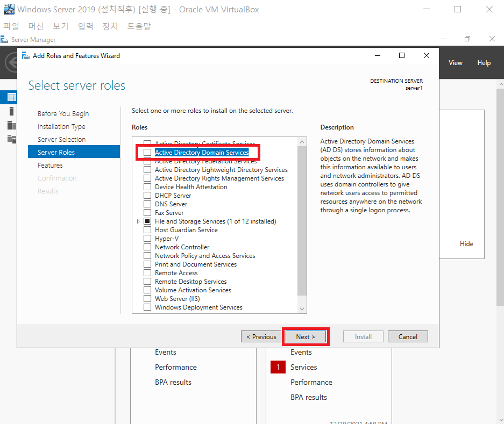
Task: Open Performance link in left tile
Action: 176,367
